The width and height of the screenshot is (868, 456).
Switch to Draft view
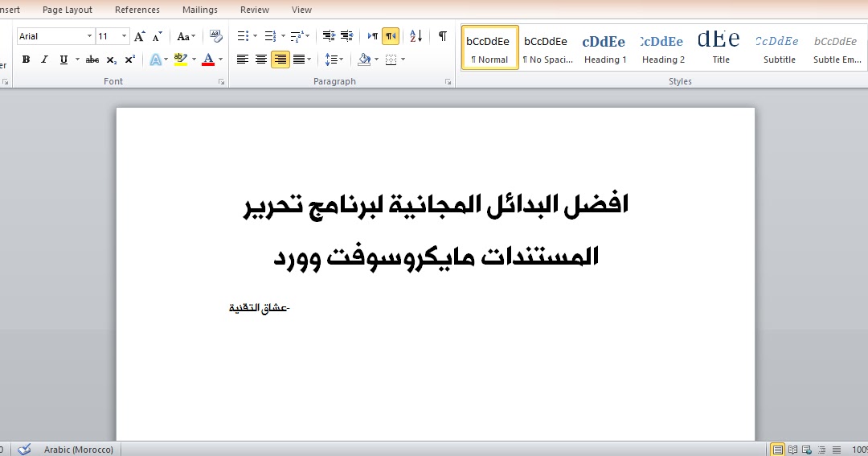[837, 450]
